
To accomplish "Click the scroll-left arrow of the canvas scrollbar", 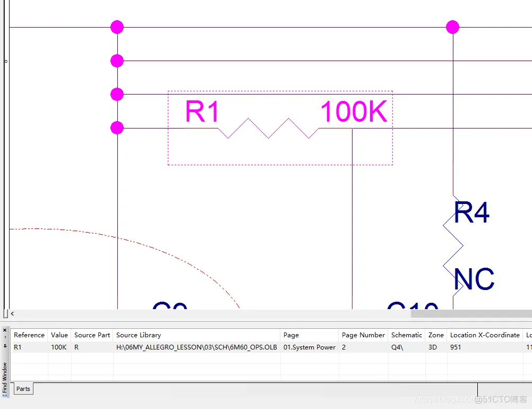I will coord(12,313).
